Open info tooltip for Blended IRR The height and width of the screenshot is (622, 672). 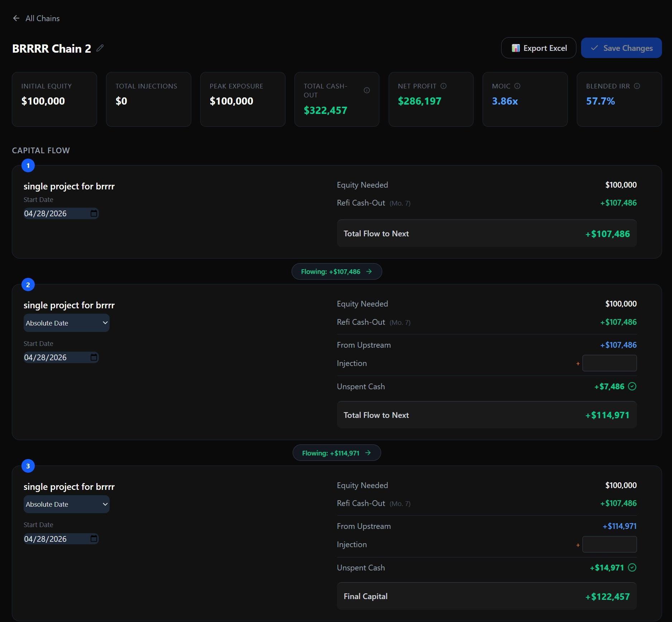[x=637, y=86]
